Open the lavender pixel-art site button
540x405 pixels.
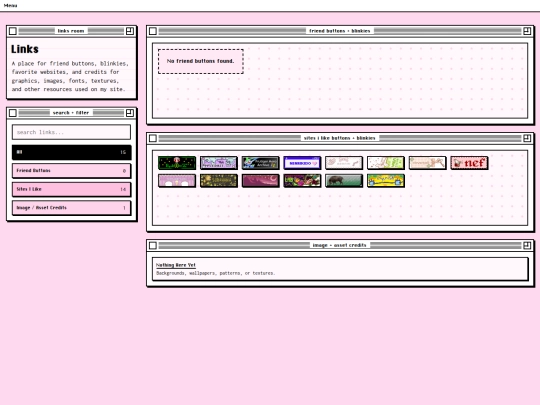pyautogui.click(x=219, y=163)
